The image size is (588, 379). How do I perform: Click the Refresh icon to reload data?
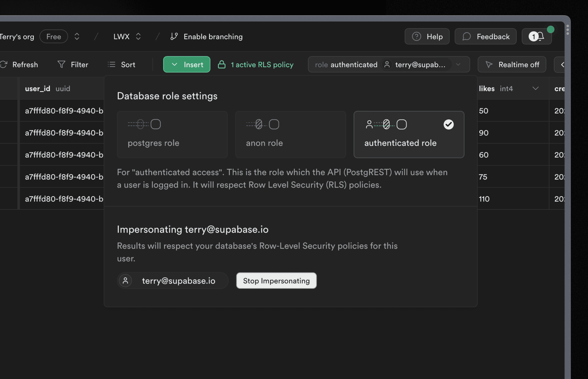point(4,65)
